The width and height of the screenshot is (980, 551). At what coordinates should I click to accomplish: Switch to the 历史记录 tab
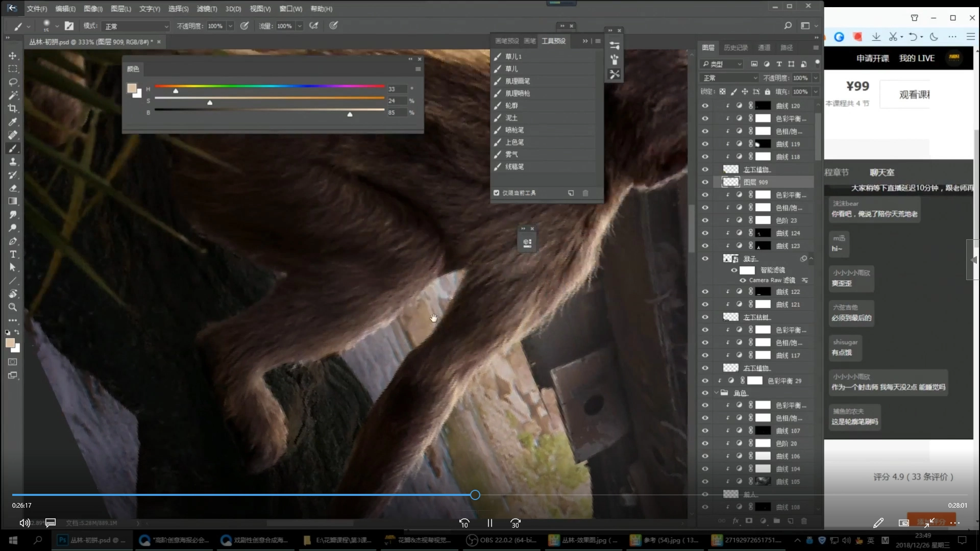click(736, 47)
